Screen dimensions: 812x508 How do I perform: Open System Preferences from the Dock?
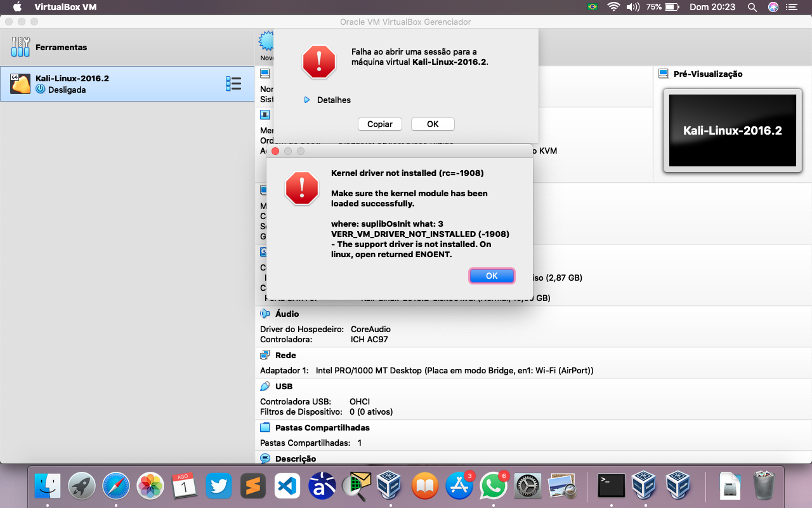527,486
